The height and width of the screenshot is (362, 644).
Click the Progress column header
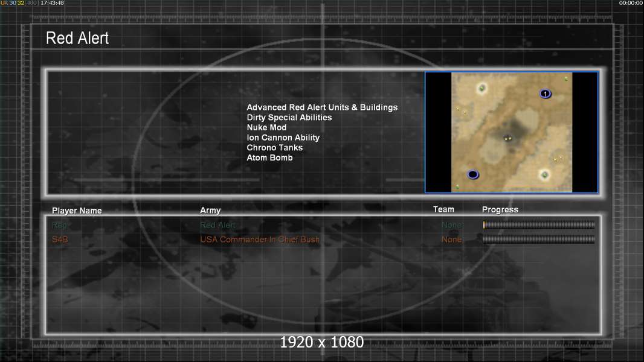point(500,210)
